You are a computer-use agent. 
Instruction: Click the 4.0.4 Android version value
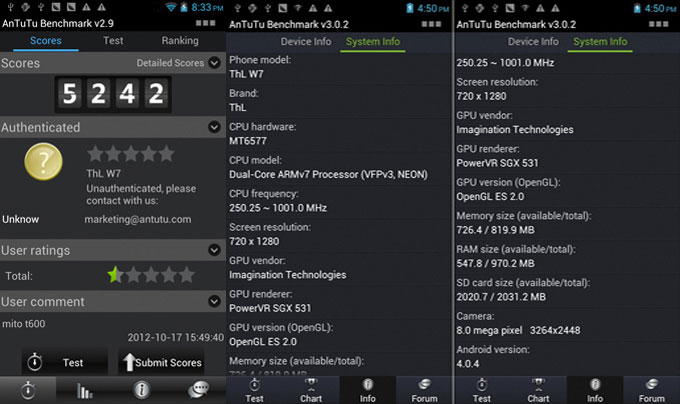pos(468,364)
